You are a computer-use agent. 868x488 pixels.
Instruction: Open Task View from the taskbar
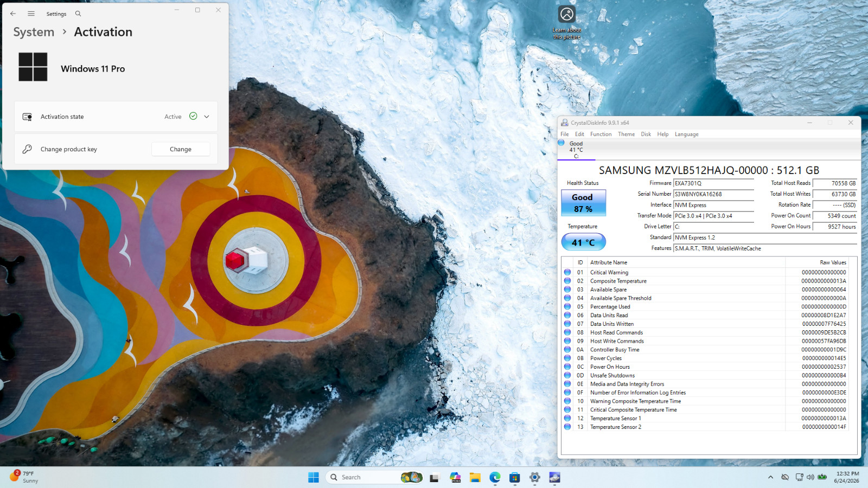[x=434, y=478]
